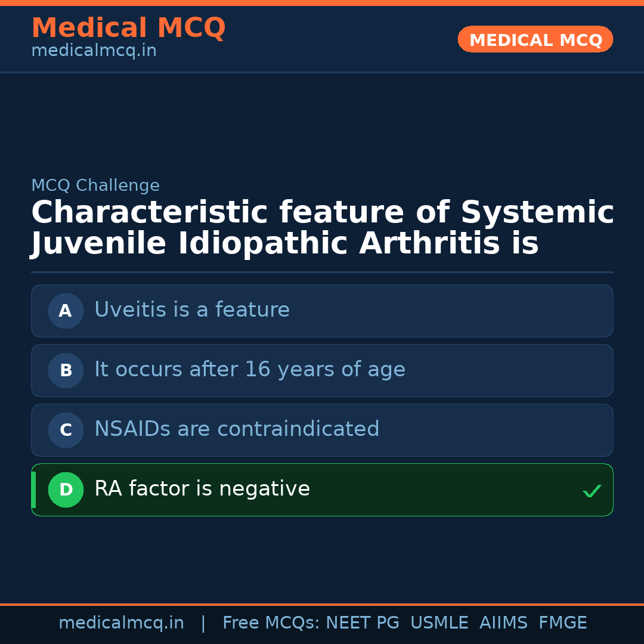Open the medicalmcq.in link in the footer
Image resolution: width=644 pixels, height=644 pixels.
click(x=121, y=623)
